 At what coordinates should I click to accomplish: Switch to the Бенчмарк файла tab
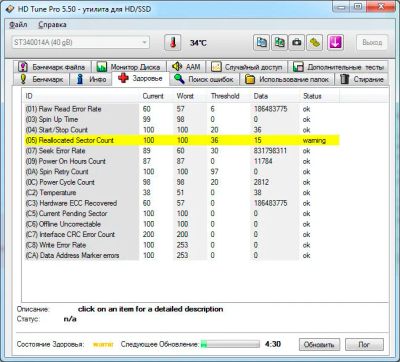(x=53, y=67)
